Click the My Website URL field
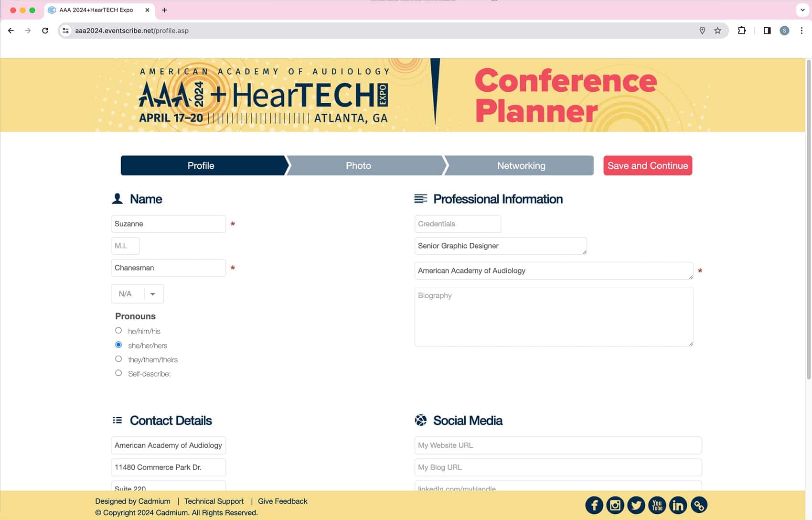 coord(558,445)
